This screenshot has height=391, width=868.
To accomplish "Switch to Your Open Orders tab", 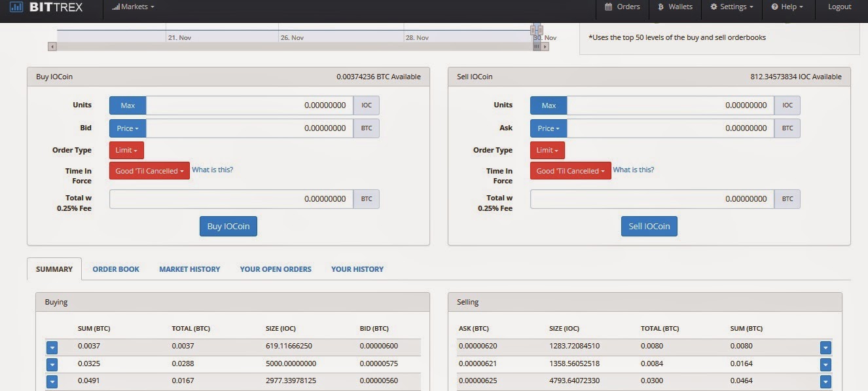I will pos(276,269).
